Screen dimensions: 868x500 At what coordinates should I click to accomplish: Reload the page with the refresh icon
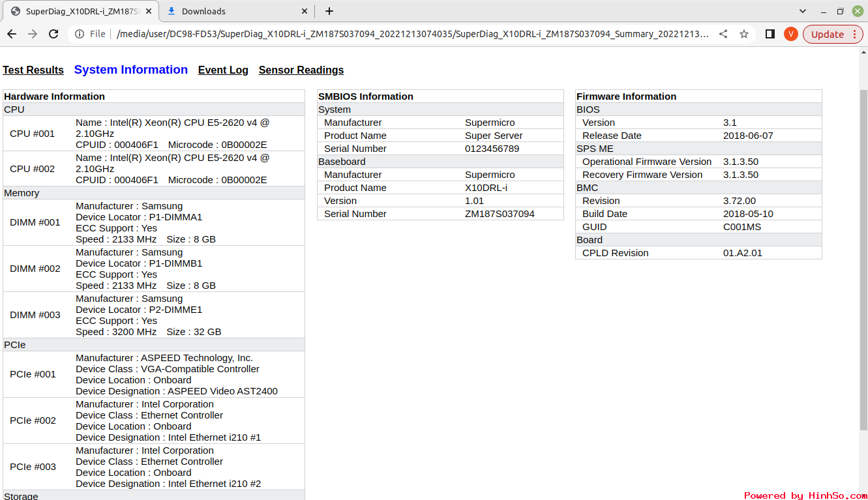pos(53,34)
